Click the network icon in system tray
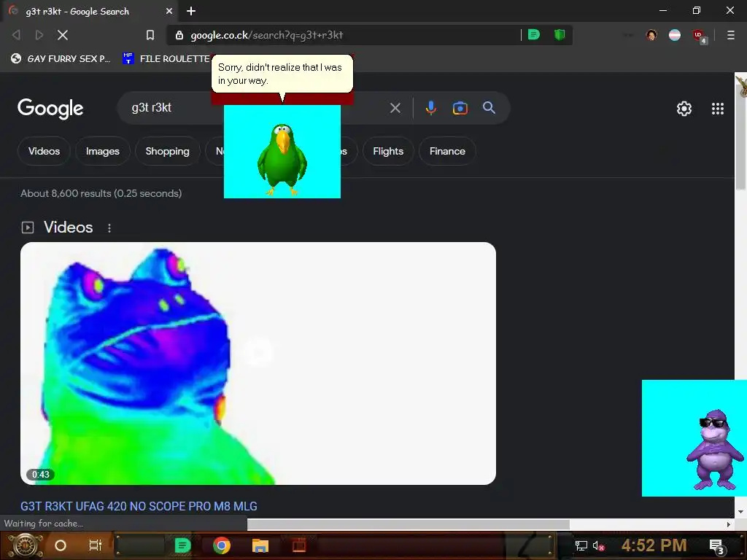Screen dimensions: 747x560 click(581, 545)
